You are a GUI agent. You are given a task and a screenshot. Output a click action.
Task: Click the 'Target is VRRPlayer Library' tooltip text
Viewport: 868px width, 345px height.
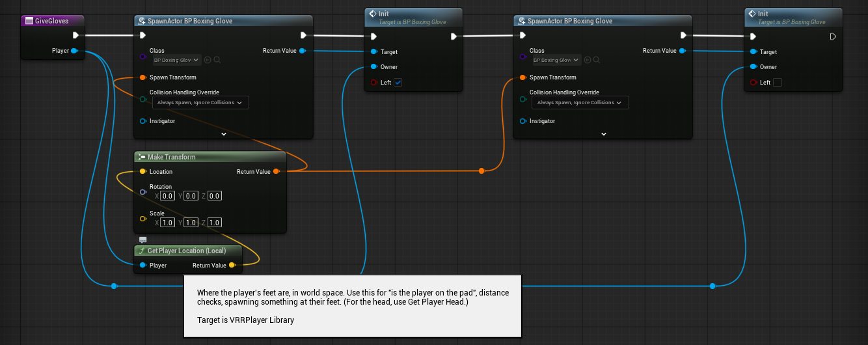point(245,320)
